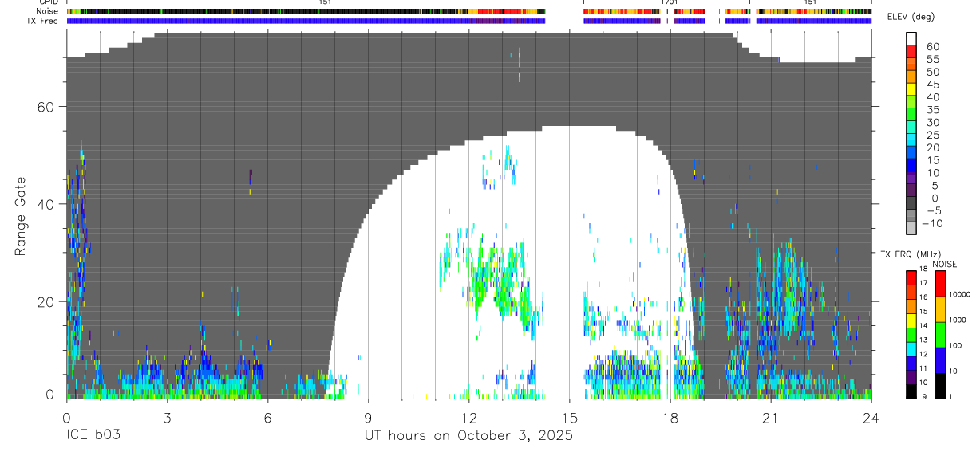Click the "10000" label on NOISE colorbar
980x452 pixels.
[960, 294]
